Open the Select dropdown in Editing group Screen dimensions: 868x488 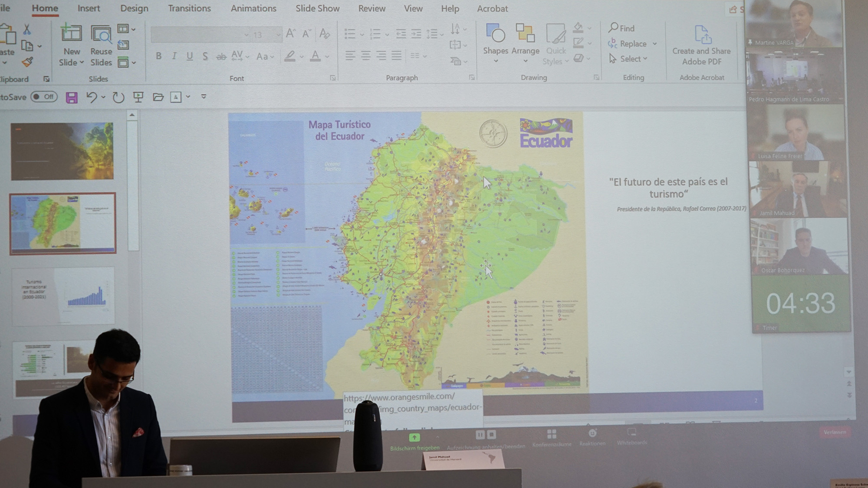pos(629,59)
